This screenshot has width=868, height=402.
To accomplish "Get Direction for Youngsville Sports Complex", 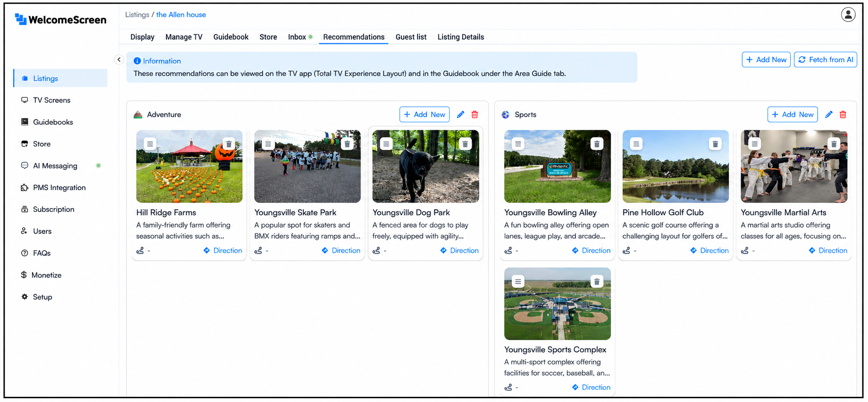I will coord(591,387).
